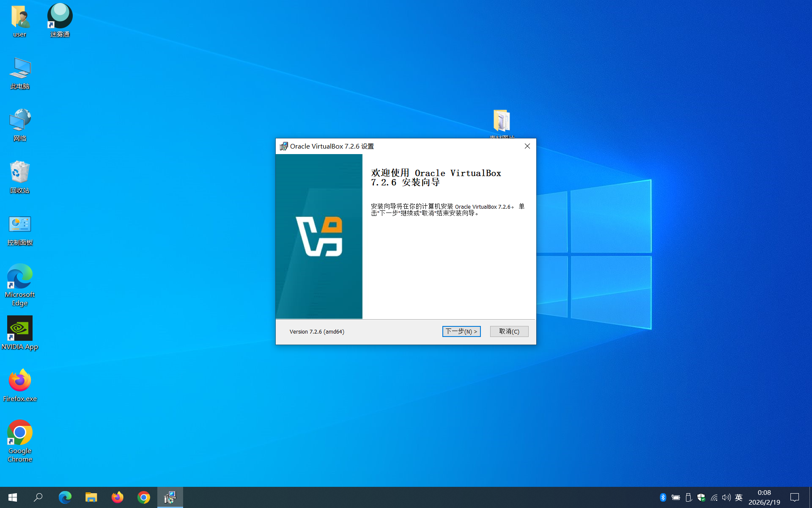Viewport: 812px width, 508px height.
Task: Select the NVIDIA App desktop shortcut
Action: pos(19,333)
